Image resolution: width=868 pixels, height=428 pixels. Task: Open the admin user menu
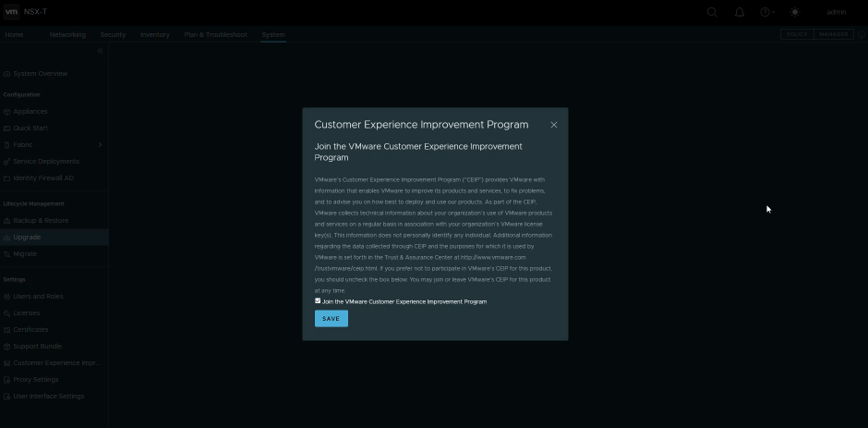tap(837, 12)
